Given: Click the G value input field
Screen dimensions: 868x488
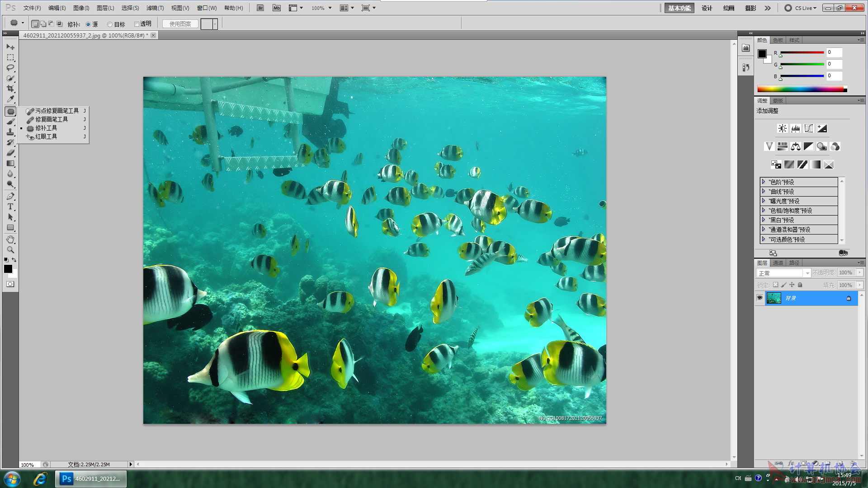Looking at the screenshot, I should click(834, 64).
